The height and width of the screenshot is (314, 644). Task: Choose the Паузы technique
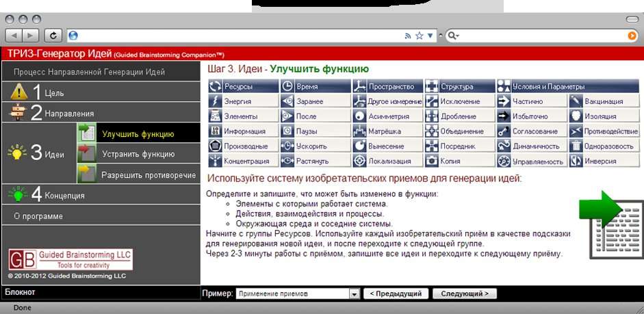tap(315, 131)
